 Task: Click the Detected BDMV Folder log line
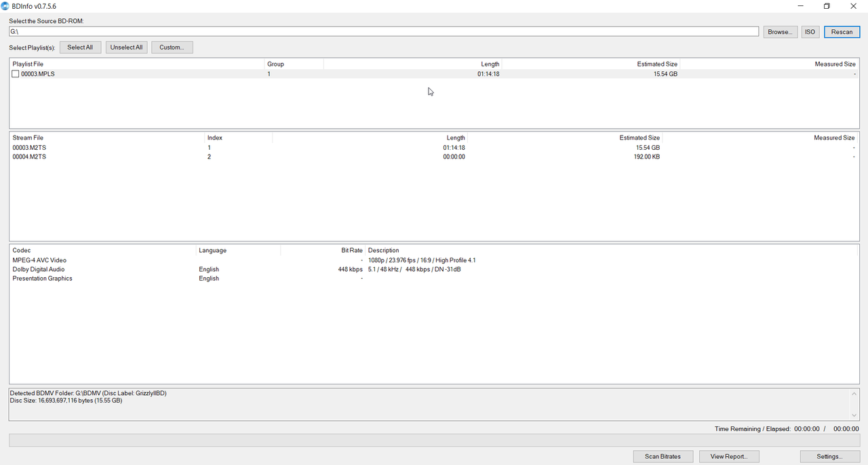(x=88, y=393)
